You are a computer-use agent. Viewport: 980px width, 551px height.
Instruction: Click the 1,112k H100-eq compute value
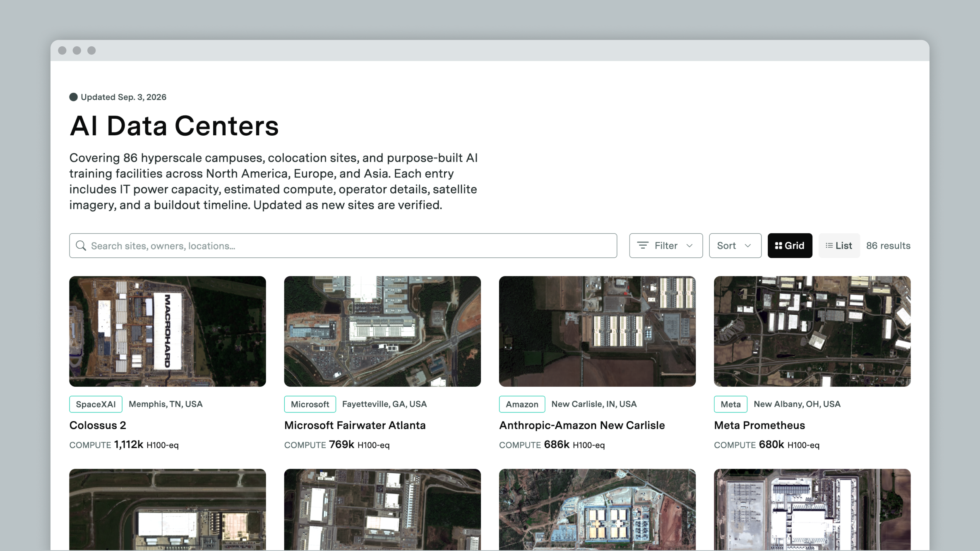(x=147, y=445)
